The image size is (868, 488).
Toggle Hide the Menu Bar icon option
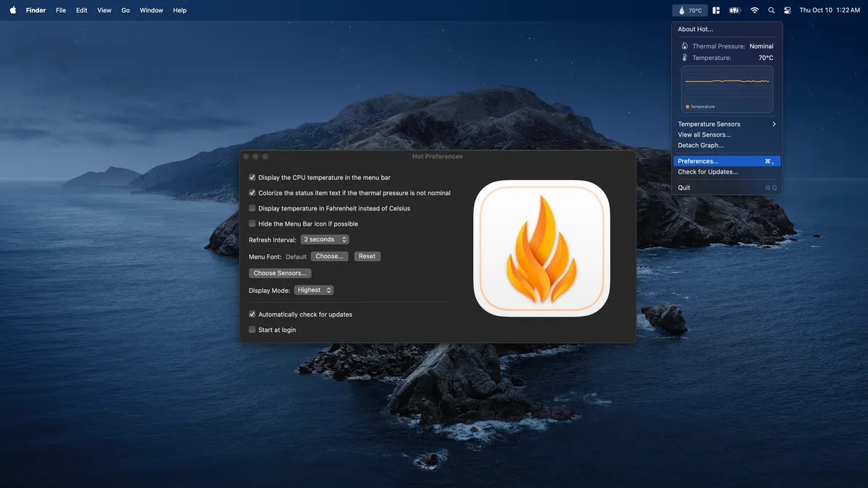(252, 224)
